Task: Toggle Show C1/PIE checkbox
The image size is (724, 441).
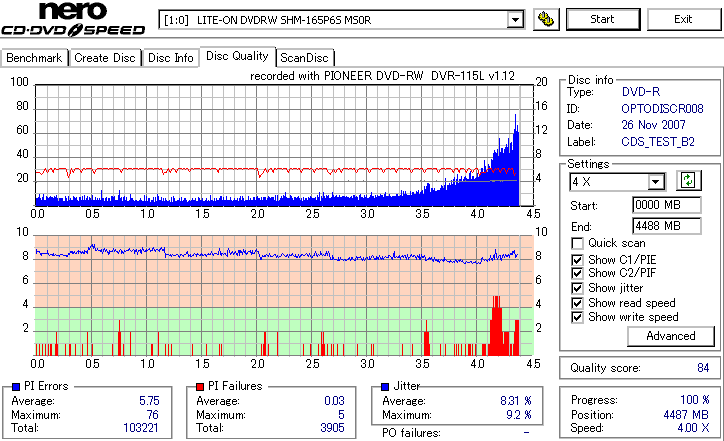Action: coord(577,260)
